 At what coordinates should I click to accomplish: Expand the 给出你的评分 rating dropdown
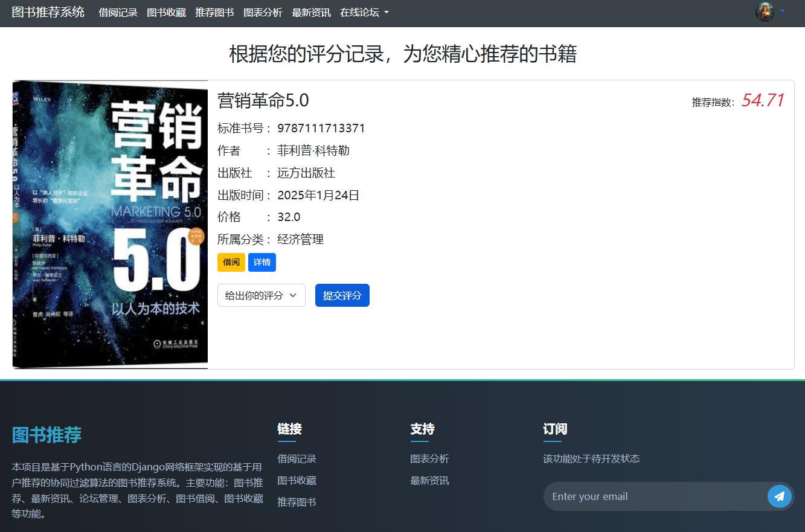click(261, 295)
